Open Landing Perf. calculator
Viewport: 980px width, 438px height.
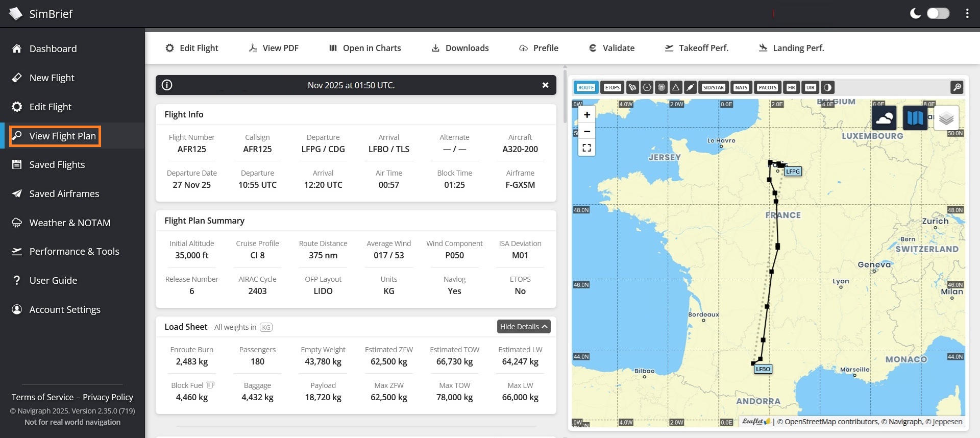(x=791, y=48)
